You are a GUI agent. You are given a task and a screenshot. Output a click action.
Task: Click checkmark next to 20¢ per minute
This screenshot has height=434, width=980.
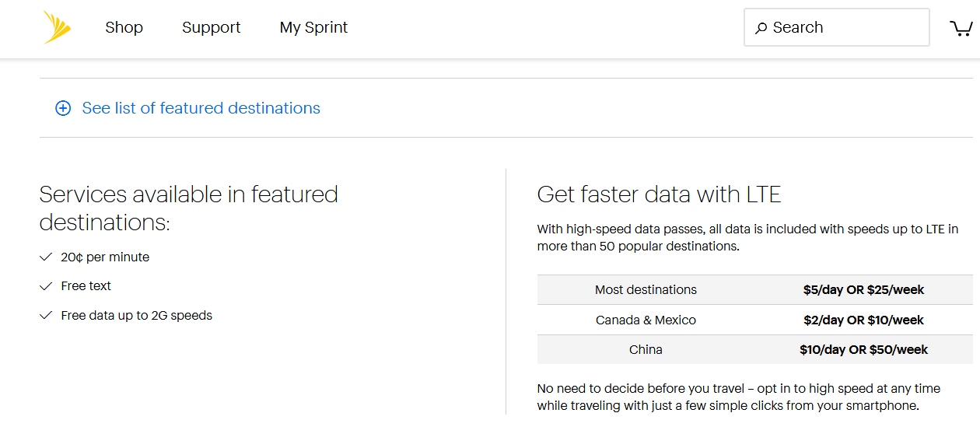(46, 257)
